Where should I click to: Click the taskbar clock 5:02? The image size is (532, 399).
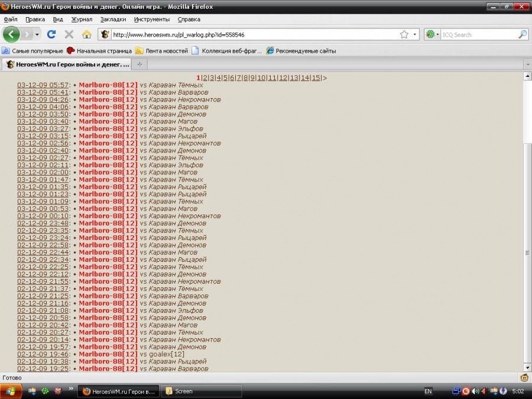point(518,391)
